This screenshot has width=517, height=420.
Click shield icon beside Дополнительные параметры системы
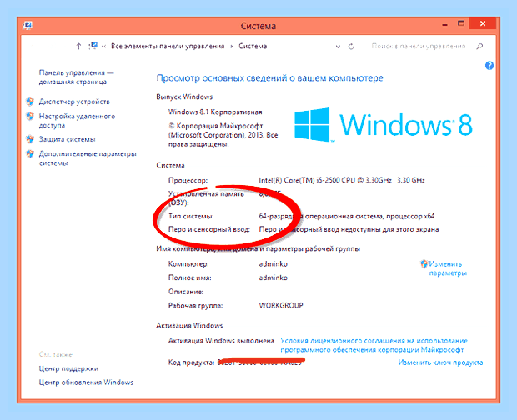(x=30, y=154)
